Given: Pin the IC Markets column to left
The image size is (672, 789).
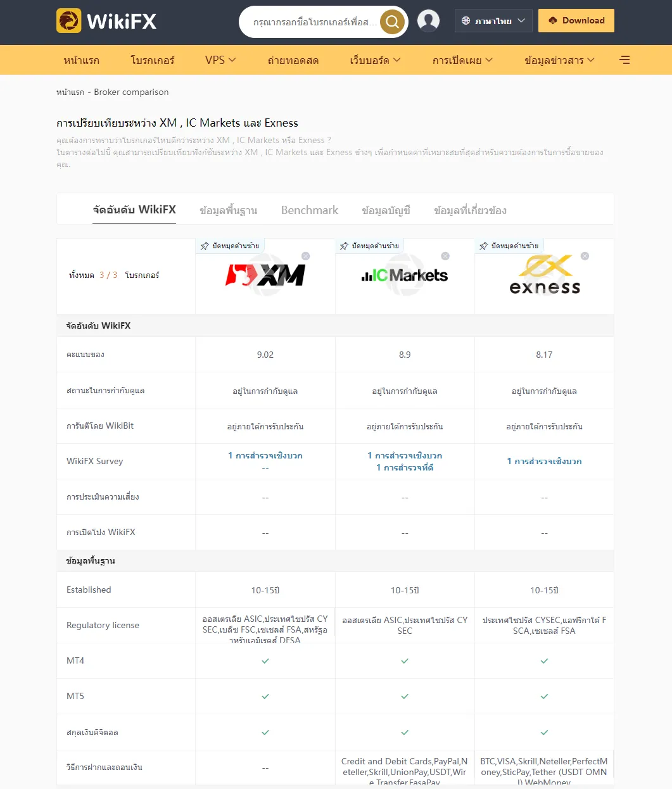Looking at the screenshot, I should pyautogui.click(x=369, y=246).
